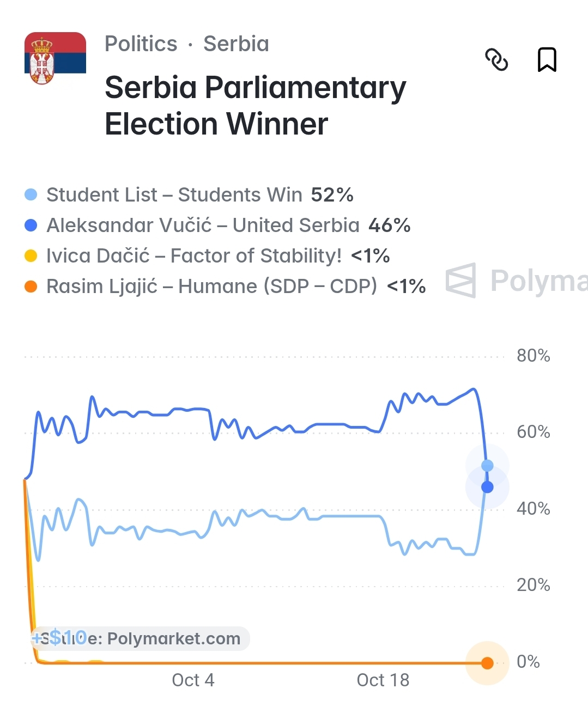Open the Politics category link

(x=141, y=44)
